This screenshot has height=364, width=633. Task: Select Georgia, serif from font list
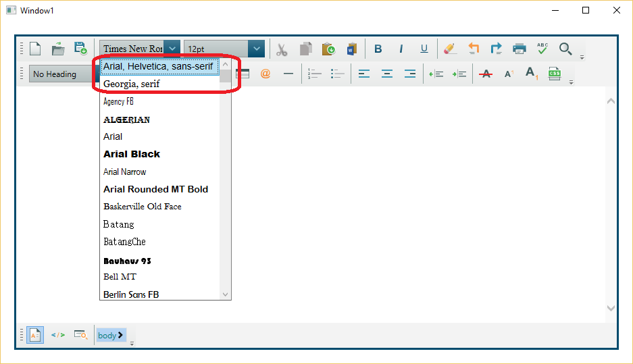point(131,84)
